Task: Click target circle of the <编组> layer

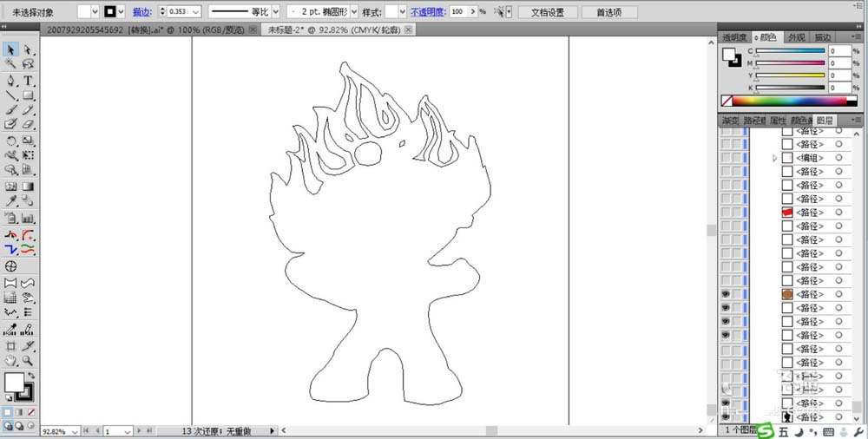Action: point(838,158)
